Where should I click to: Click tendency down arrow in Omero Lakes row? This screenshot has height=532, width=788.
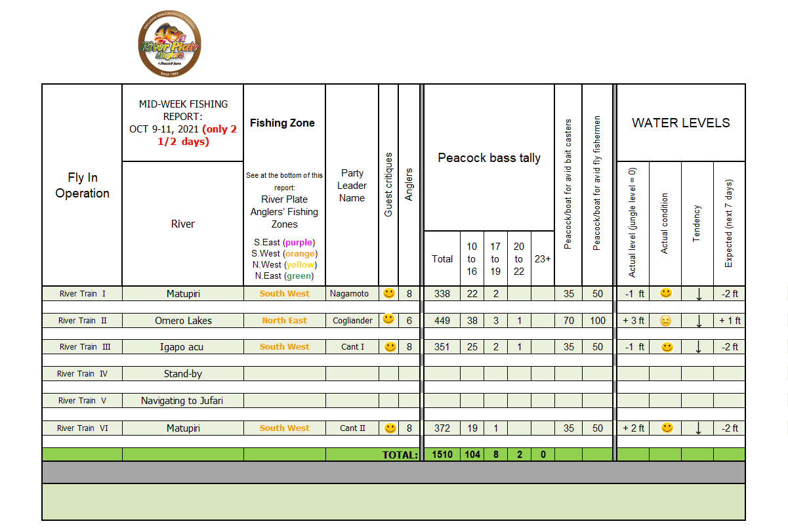coord(698,321)
